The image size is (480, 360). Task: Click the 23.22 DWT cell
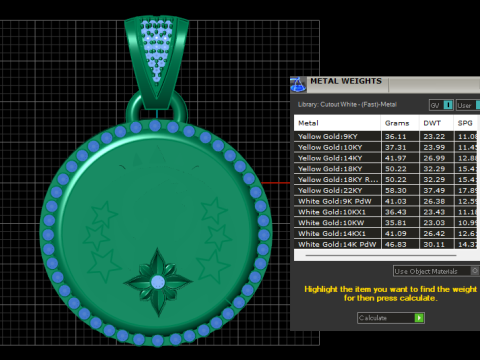click(x=437, y=136)
